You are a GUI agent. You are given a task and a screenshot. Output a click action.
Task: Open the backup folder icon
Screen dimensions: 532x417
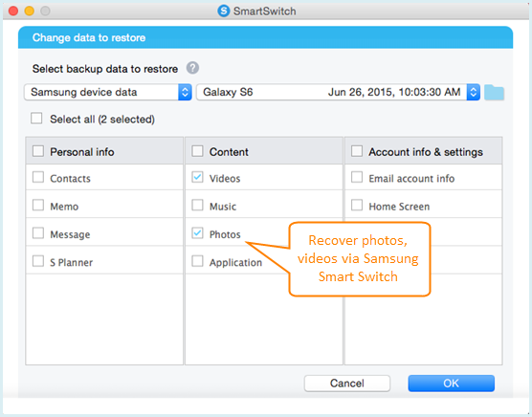(494, 92)
